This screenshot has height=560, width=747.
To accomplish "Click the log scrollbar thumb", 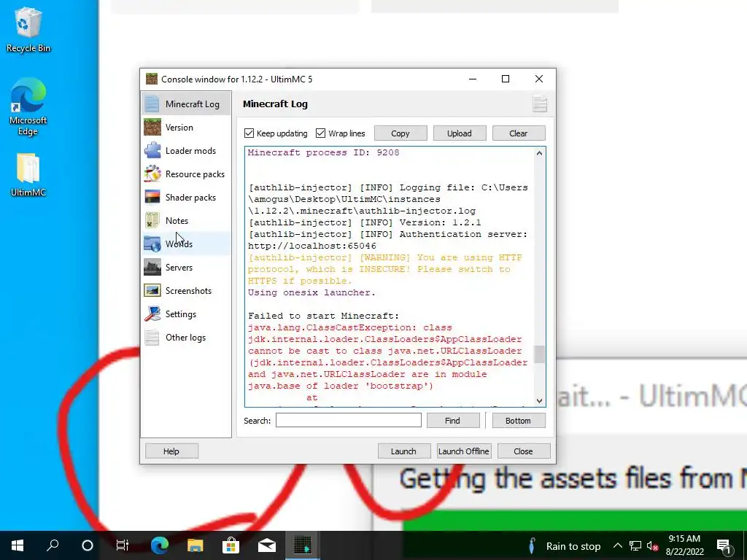I will click(x=539, y=354).
